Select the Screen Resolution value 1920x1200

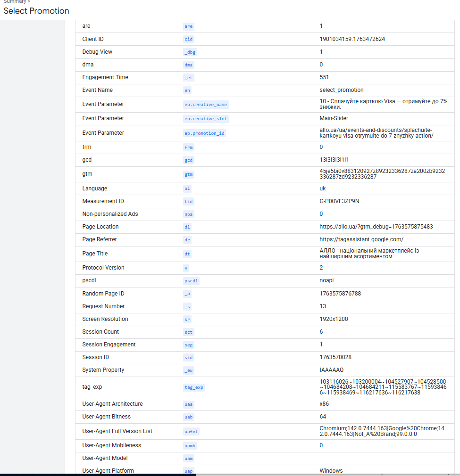point(334,319)
